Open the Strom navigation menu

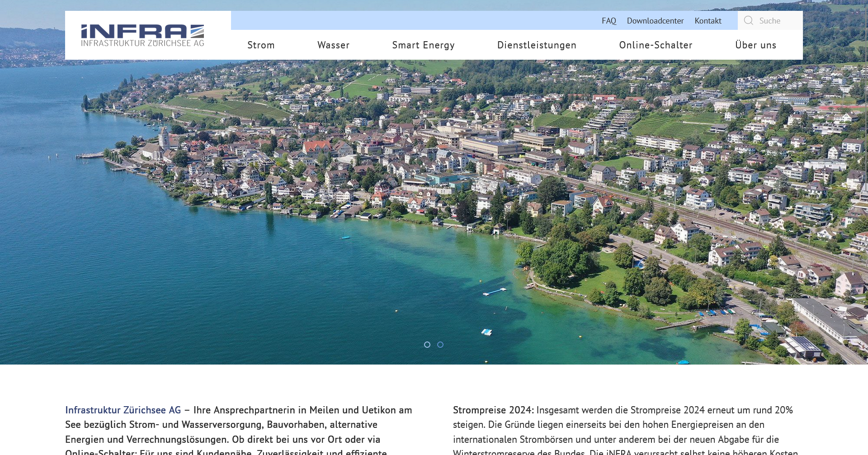261,45
